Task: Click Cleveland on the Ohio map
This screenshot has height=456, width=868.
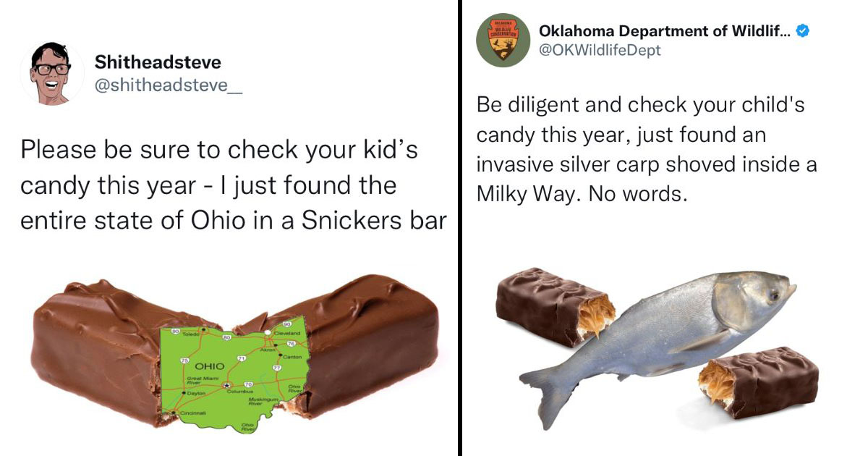Action: [288, 333]
